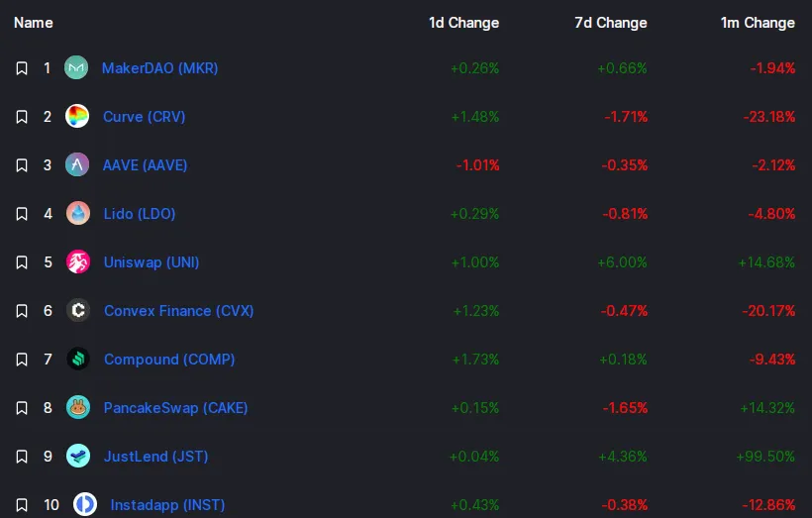Sort by the 1m Change column header
The height and width of the screenshot is (518, 812).
759,23
